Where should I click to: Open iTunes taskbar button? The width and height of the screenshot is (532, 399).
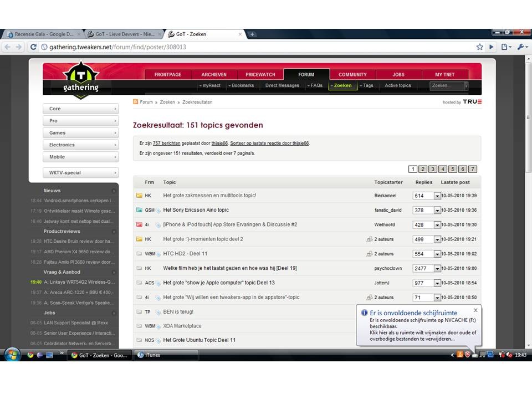tap(167, 355)
